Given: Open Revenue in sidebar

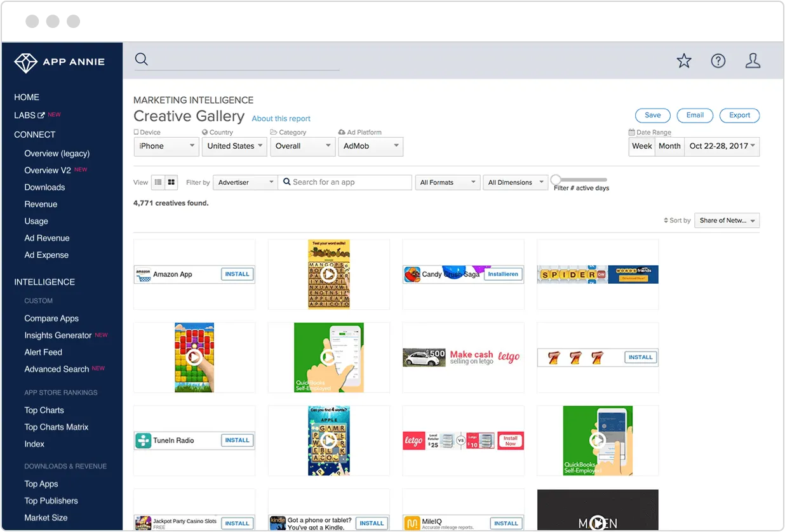Looking at the screenshot, I should coord(41,204).
